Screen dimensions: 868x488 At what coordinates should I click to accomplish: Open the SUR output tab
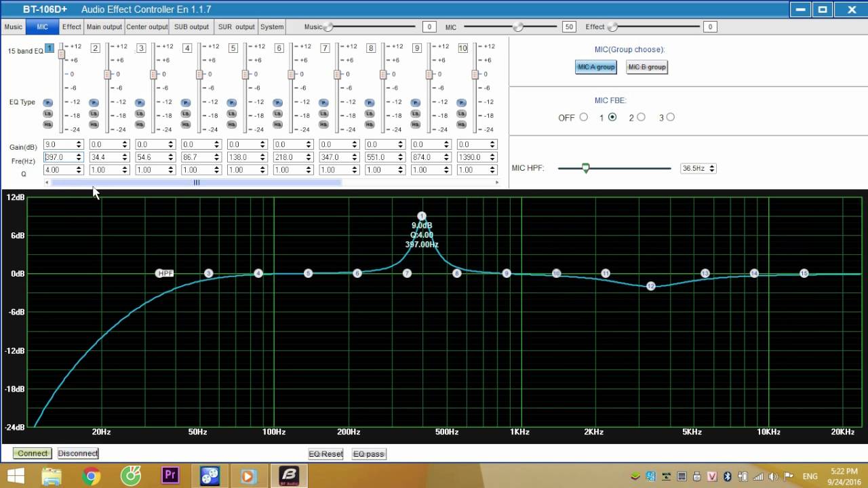point(236,27)
